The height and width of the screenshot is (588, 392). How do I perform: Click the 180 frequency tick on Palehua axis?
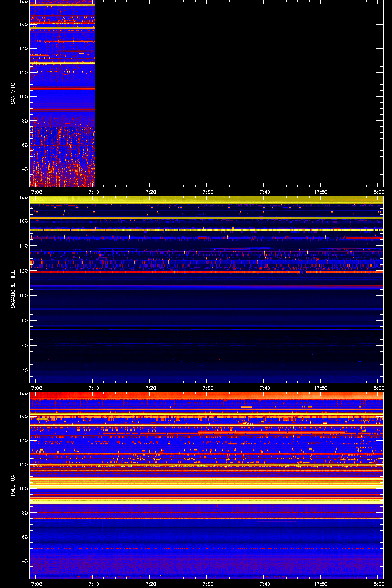click(23, 393)
